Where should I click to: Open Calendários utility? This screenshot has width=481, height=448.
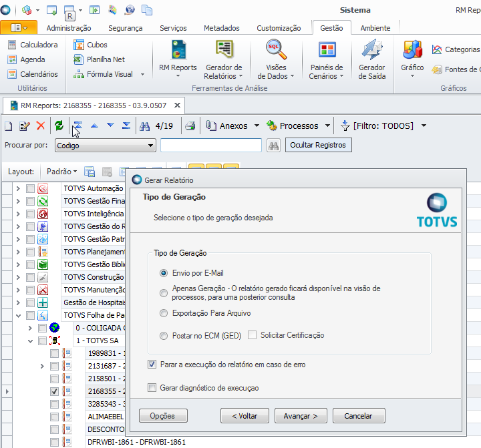coord(33,74)
